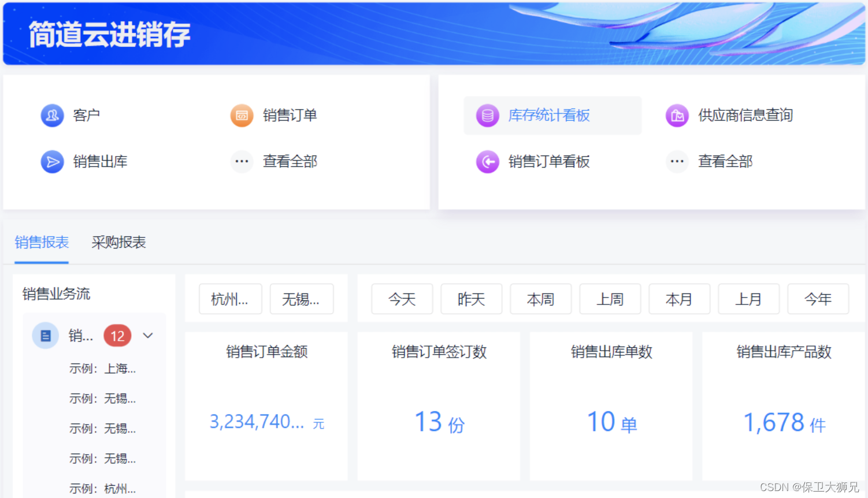Image resolution: width=868 pixels, height=498 pixels.
Task: Select the 昨天 date filter
Action: (471, 299)
